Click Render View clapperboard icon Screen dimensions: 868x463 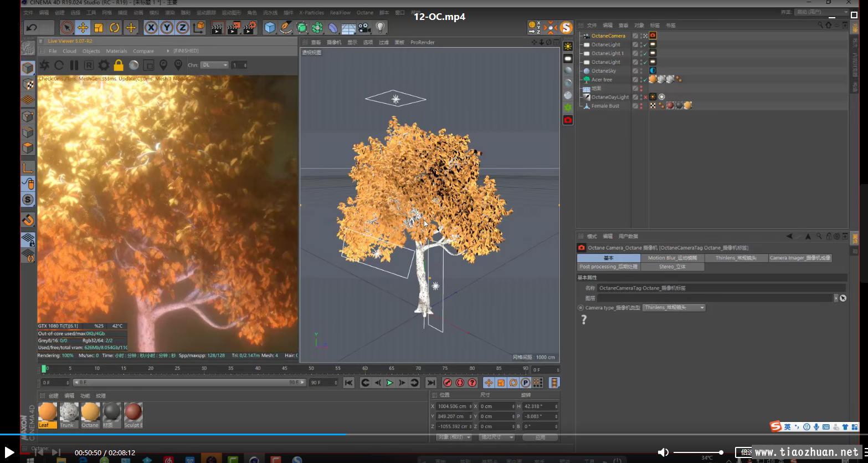(218, 27)
